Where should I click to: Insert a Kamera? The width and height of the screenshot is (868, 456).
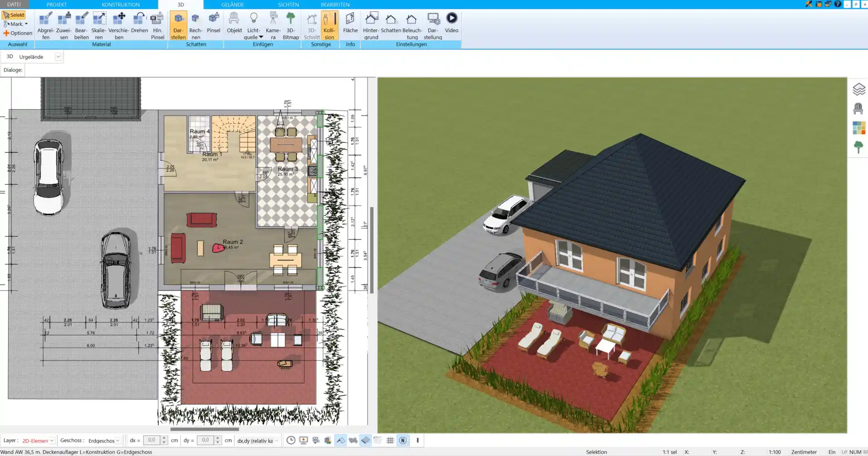pos(273,26)
